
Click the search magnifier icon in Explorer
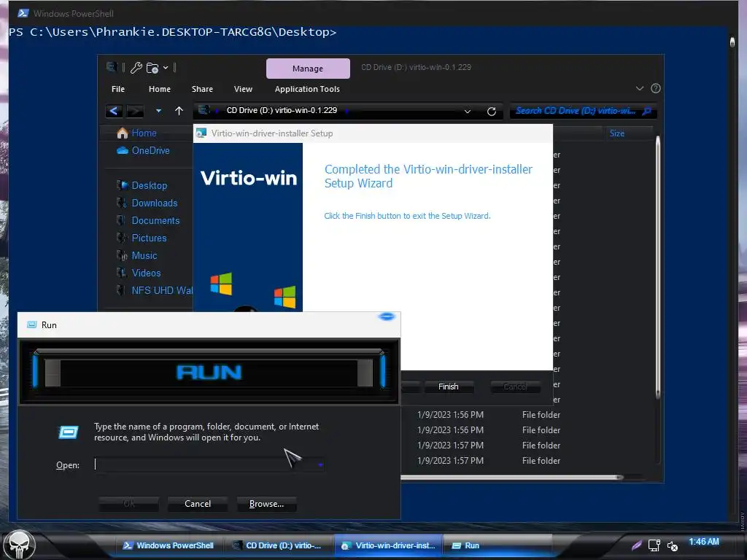[x=647, y=111]
